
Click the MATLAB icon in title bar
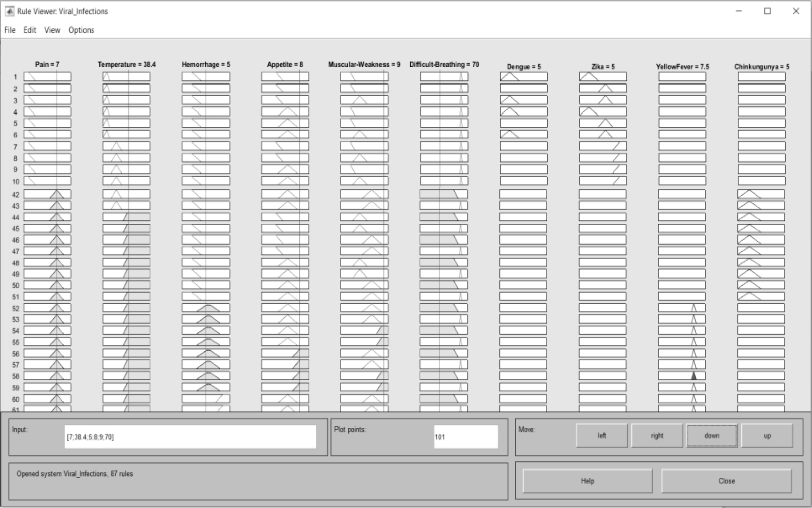pos(9,11)
